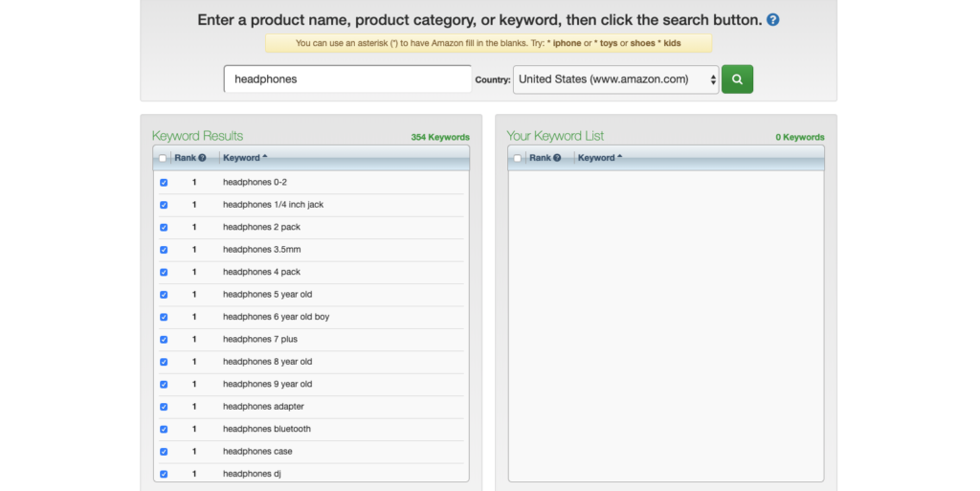Image resolution: width=980 pixels, height=491 pixels.
Task: Toggle select-all checkbox in Your Keyword List header
Action: [518, 158]
